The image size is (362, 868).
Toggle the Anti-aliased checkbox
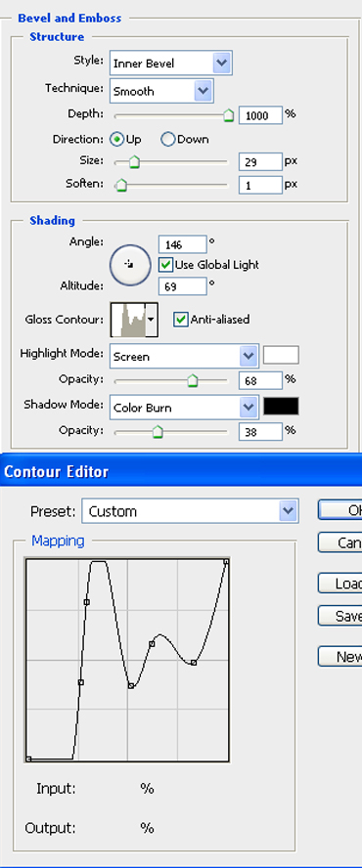click(181, 320)
